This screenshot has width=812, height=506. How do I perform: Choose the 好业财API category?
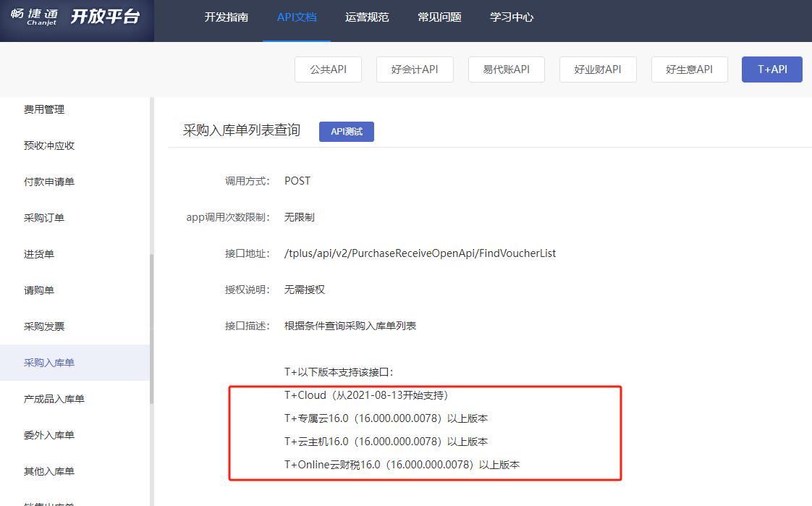click(598, 69)
